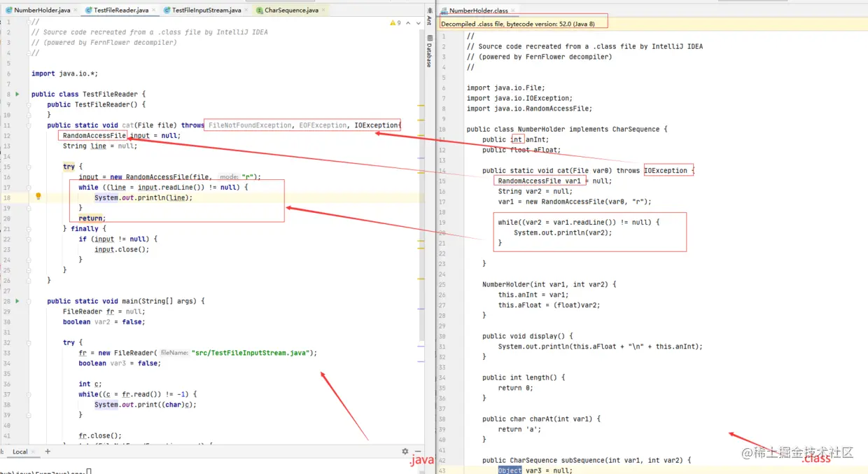Click 'public void display() {' line
868x474 pixels.
coord(527,336)
